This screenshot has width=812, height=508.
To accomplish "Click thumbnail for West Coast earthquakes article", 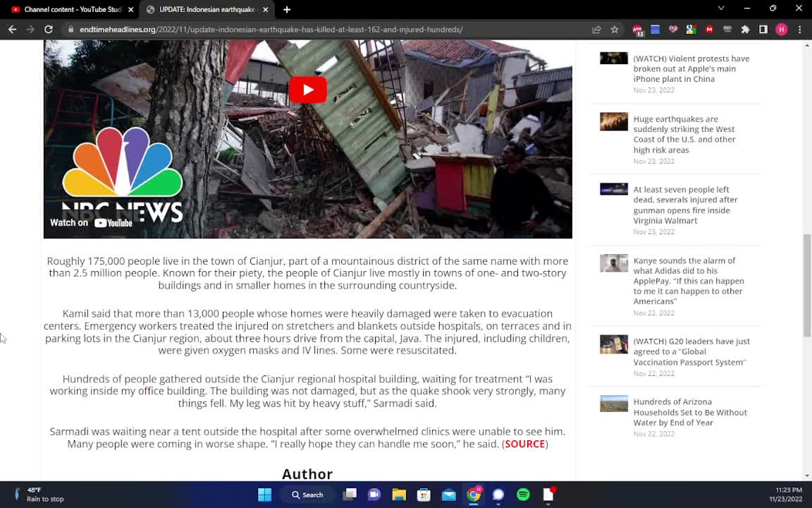I will coord(614,121).
